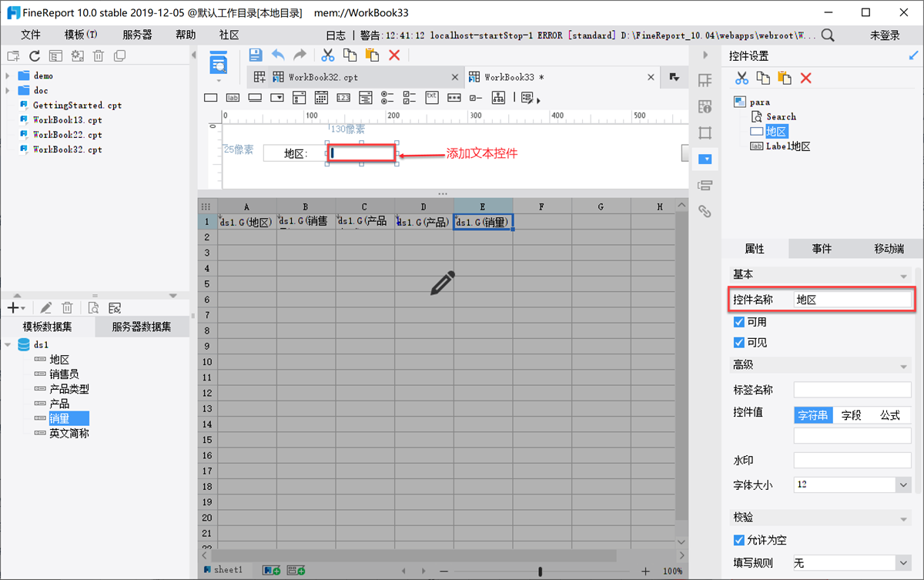
Task: Open the 社区 menu
Action: pyautogui.click(x=229, y=35)
